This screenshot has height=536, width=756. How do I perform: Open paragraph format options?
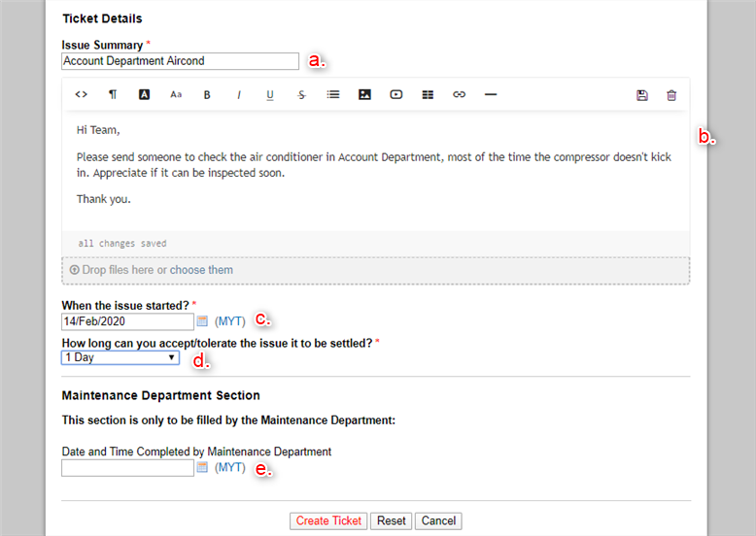113,94
